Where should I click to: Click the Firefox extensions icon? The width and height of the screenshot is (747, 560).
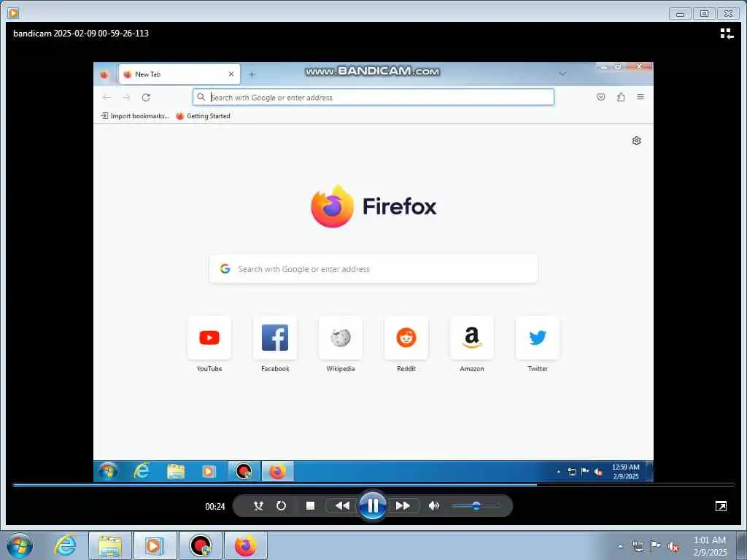pos(621,97)
